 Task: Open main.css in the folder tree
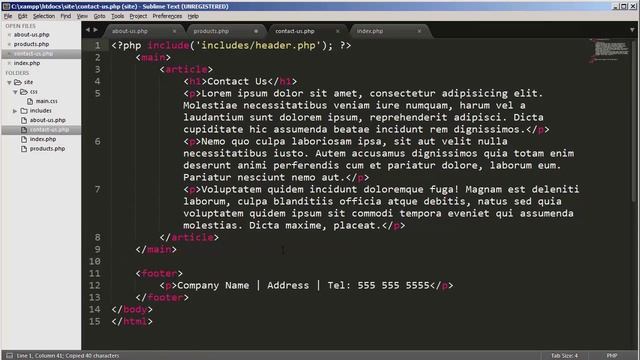[47, 101]
